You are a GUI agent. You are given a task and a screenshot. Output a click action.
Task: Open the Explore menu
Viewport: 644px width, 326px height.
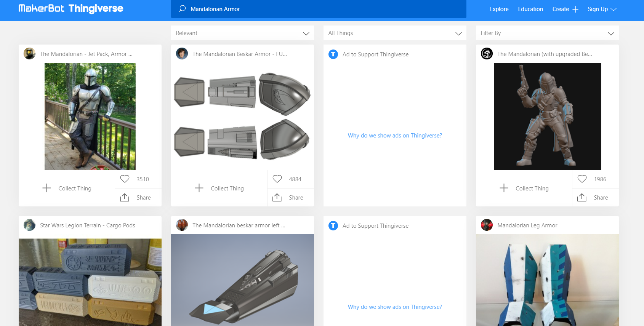tap(499, 9)
